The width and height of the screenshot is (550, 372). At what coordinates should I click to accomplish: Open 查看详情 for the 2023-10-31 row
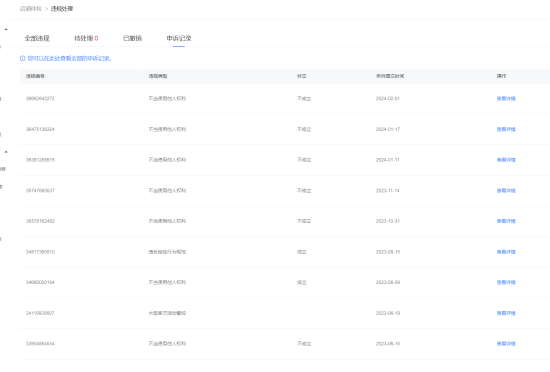[x=506, y=221]
